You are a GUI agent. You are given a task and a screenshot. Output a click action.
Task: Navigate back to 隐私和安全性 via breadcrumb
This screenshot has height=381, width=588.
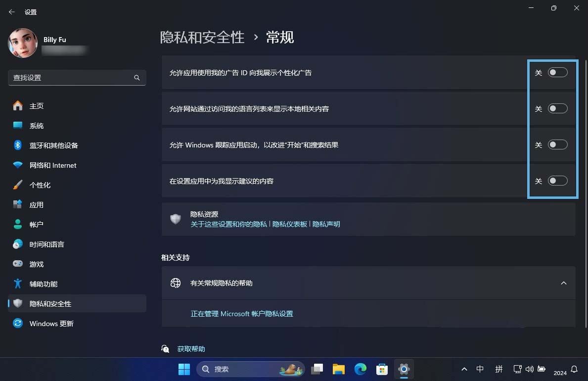pos(202,37)
